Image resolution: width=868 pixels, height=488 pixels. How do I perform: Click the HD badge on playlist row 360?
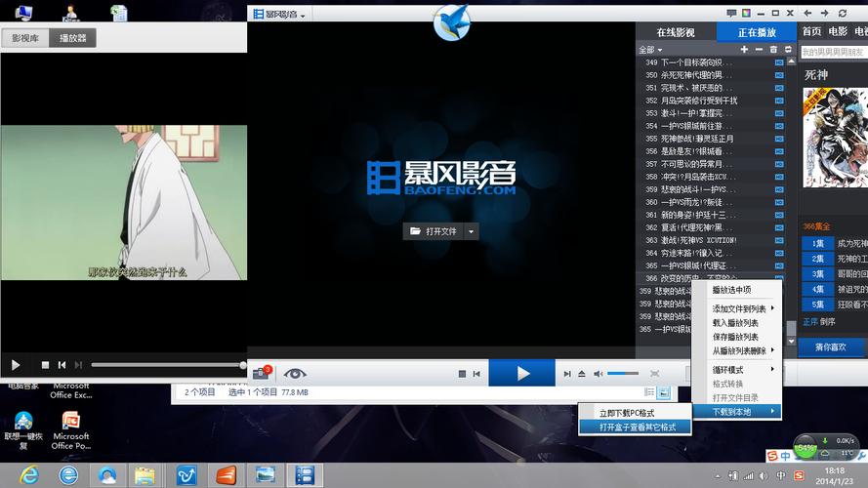779,202
